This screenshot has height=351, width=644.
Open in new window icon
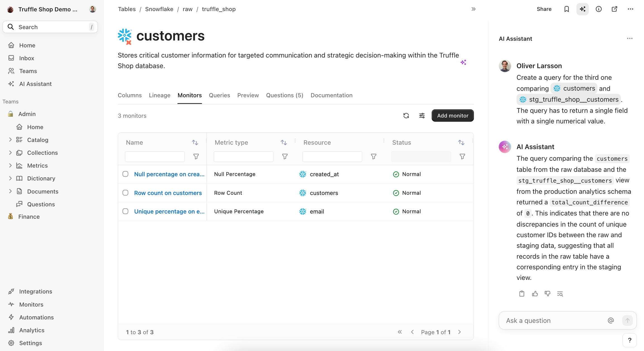(614, 9)
